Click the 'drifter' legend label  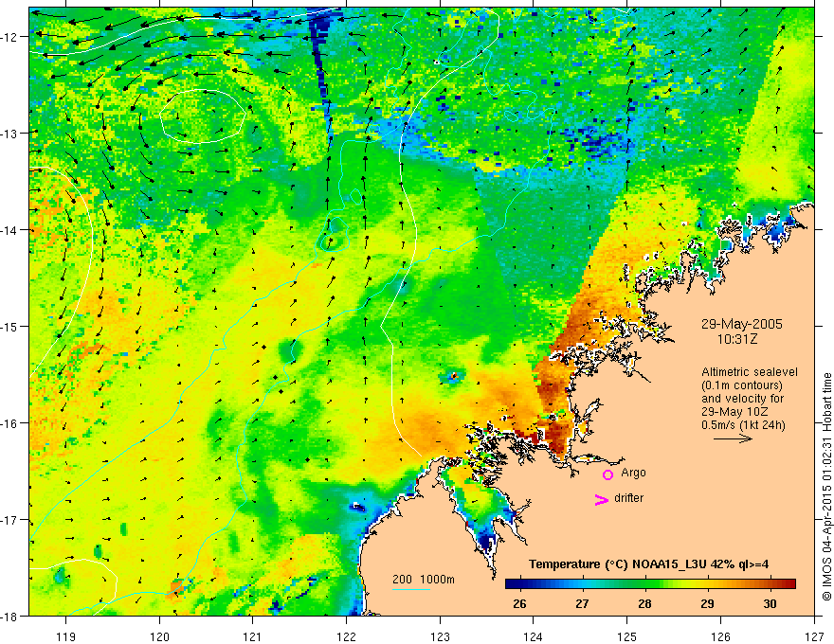click(628, 498)
